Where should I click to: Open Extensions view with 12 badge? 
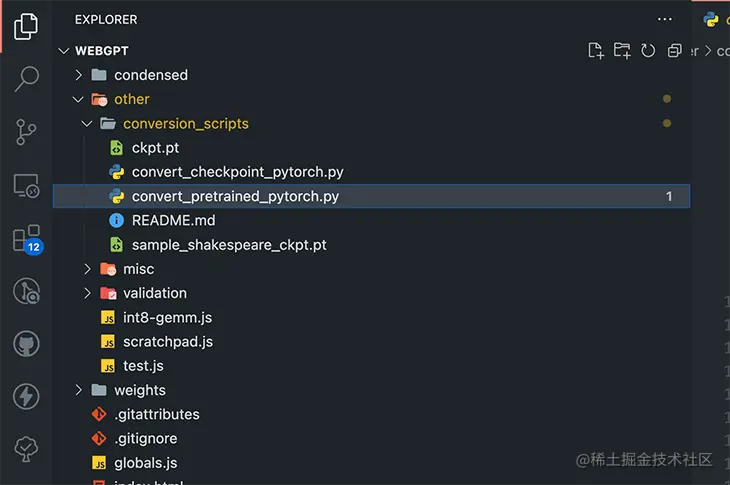coord(27,240)
